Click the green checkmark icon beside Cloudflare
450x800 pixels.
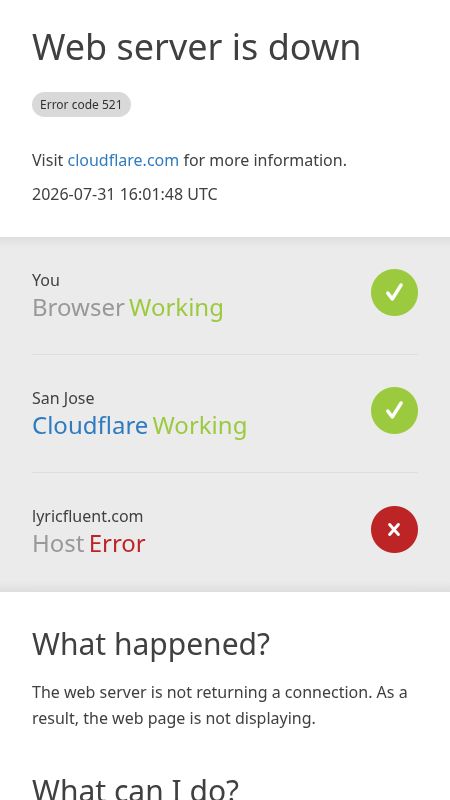tap(394, 410)
